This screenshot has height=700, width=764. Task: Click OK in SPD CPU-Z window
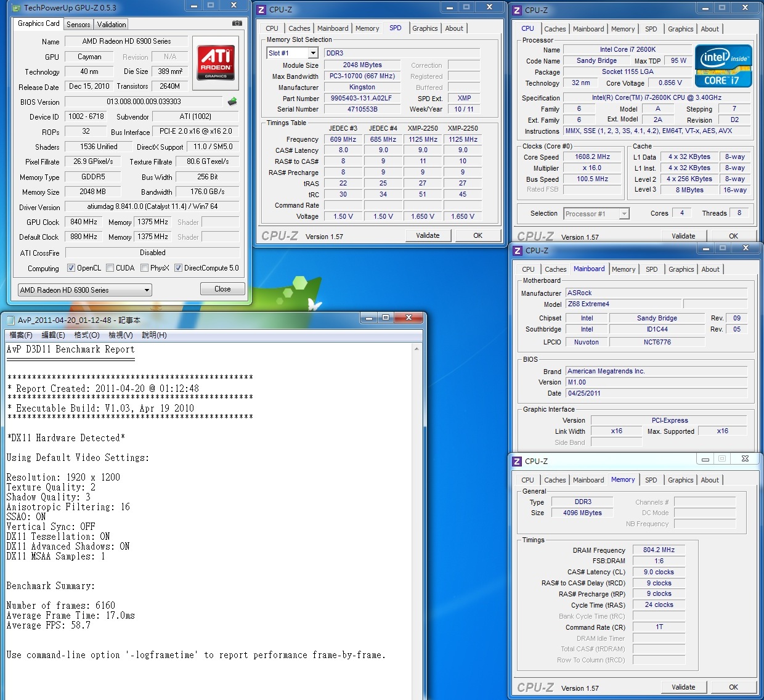point(477,235)
